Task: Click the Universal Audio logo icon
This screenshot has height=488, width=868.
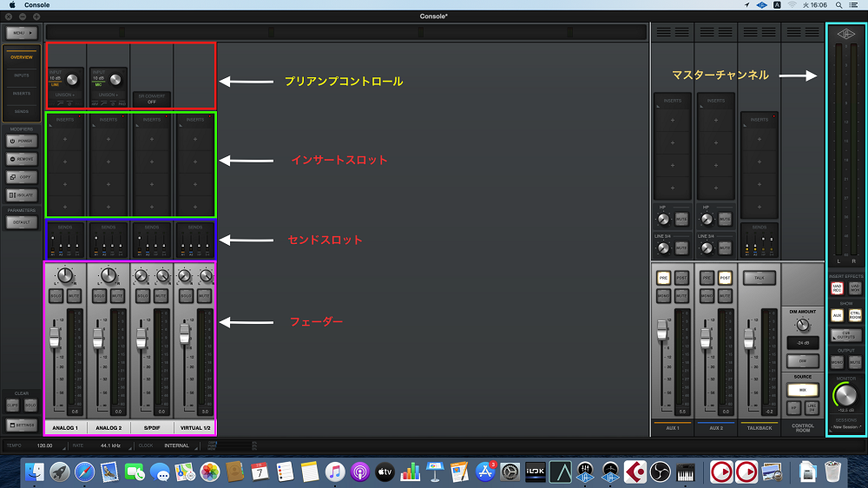Action: [845, 35]
